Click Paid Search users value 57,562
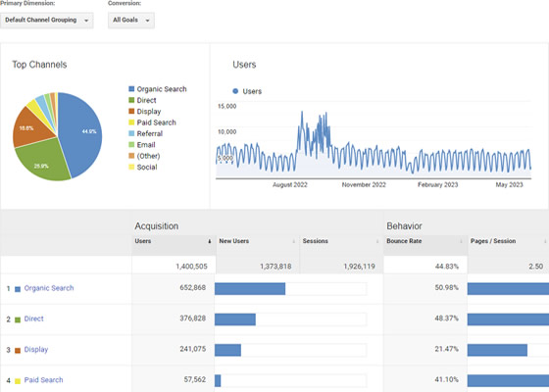The height and width of the screenshot is (392, 549). coord(195,380)
